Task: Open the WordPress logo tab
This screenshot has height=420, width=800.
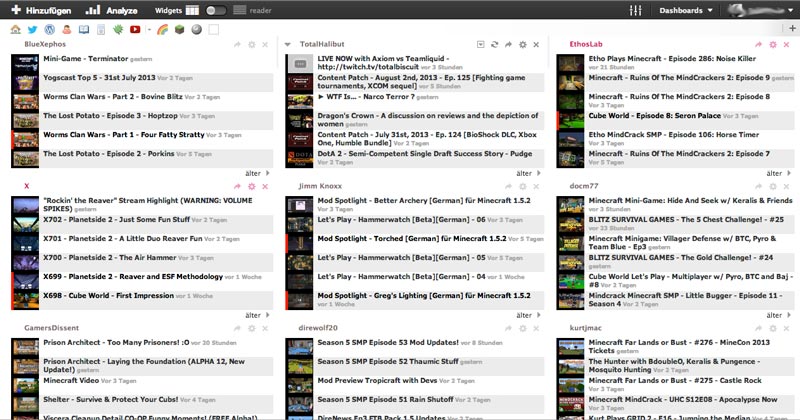Action: 49,30
